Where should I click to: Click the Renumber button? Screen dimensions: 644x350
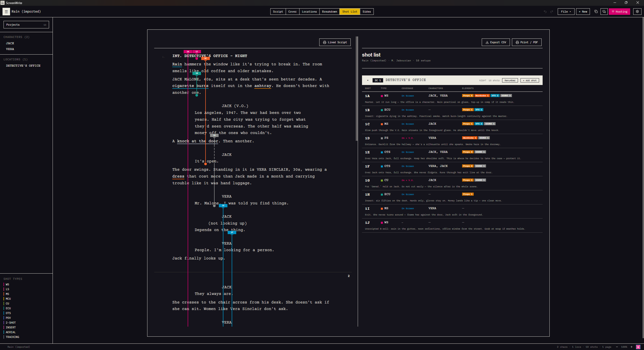[510, 80]
